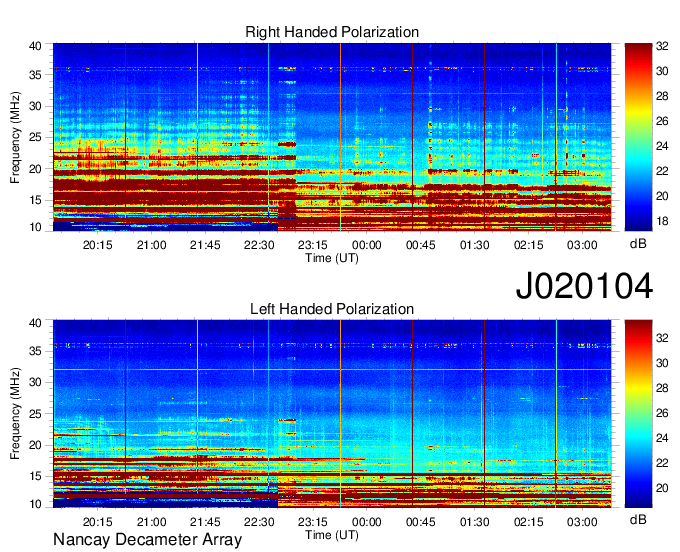Click the 20 MHz tick on Right Handed plot
The width and height of the screenshot is (680, 552).
tap(35, 169)
